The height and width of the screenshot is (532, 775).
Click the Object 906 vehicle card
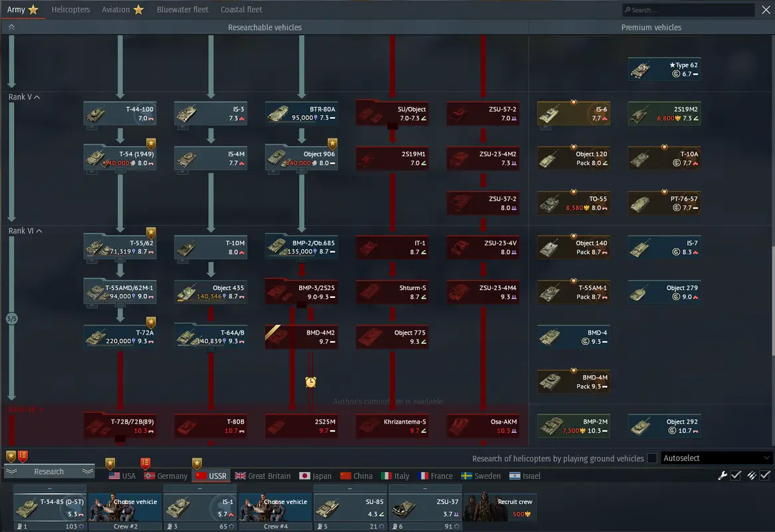[x=301, y=158]
